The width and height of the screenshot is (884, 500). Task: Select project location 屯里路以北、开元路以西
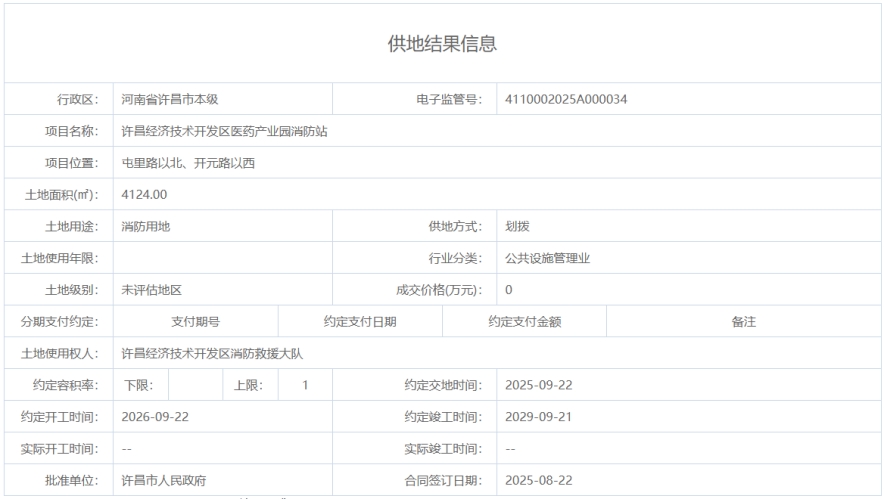point(187,163)
